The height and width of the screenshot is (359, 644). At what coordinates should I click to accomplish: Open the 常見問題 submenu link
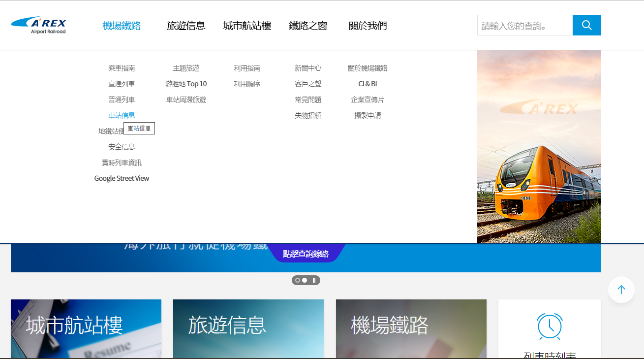tap(308, 99)
